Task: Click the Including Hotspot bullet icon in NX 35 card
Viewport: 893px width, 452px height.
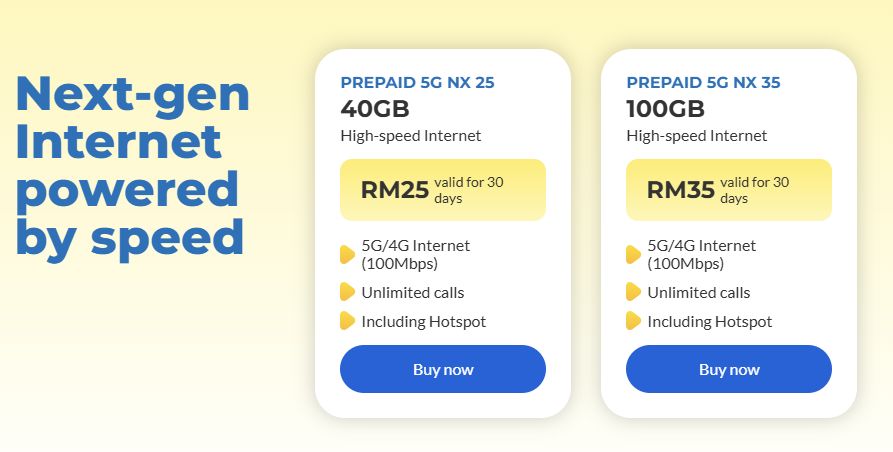Action: [633, 321]
